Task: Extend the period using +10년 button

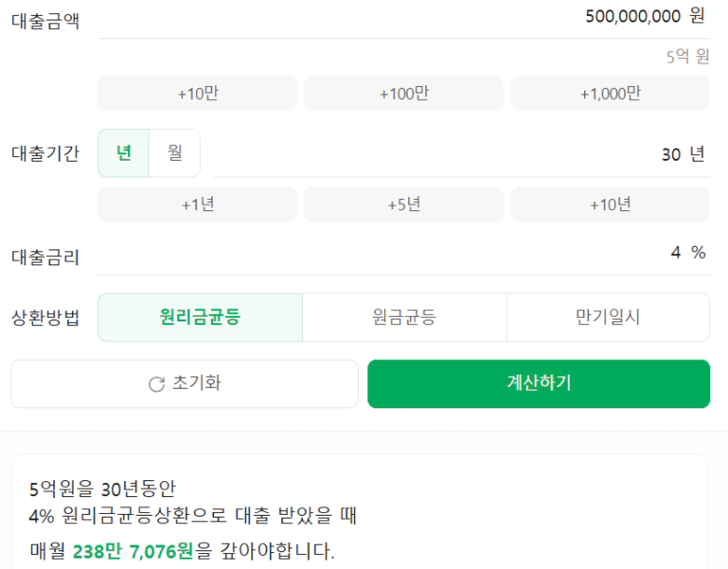Action: [x=609, y=205]
